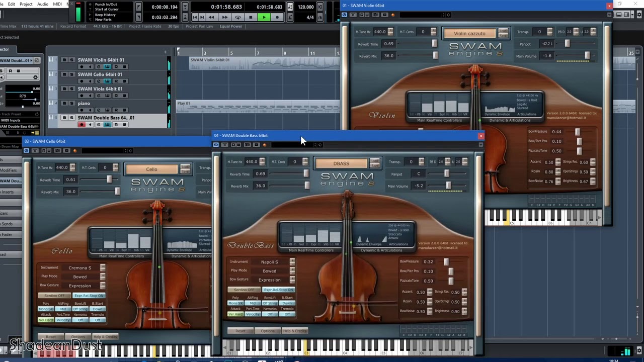Toggle instrument lane icon on SWAM Cello track
The image size is (644, 362).
pos(107,81)
